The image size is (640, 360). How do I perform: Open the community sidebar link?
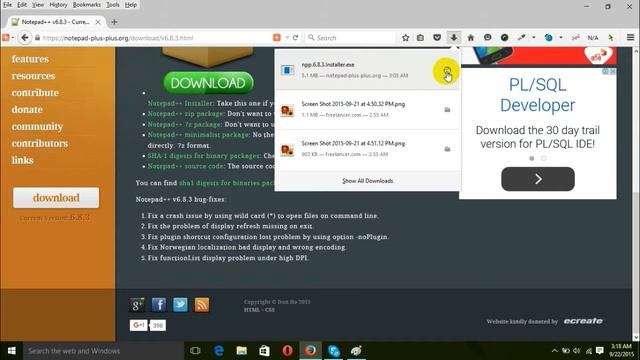click(x=37, y=127)
